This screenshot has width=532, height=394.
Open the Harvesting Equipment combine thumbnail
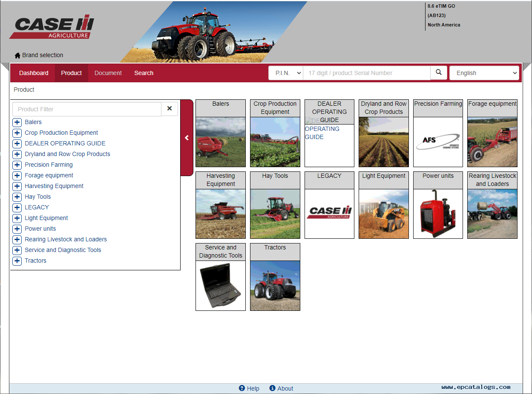[x=221, y=214]
